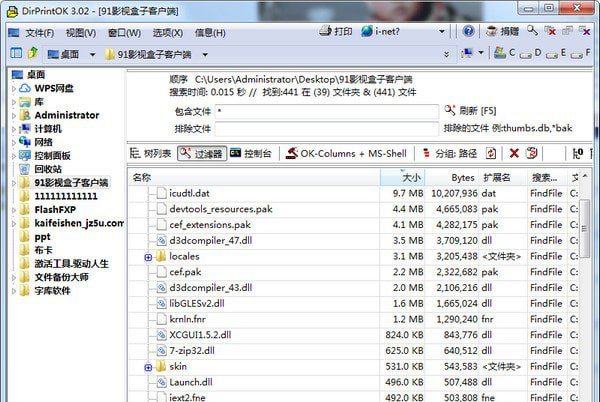Open the 文件(F) menu

point(39,33)
